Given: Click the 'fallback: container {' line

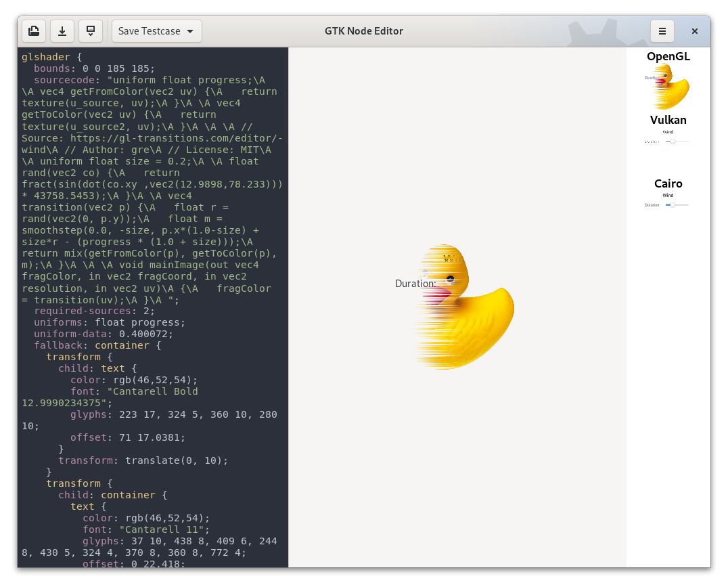Looking at the screenshot, I should pyautogui.click(x=97, y=345).
